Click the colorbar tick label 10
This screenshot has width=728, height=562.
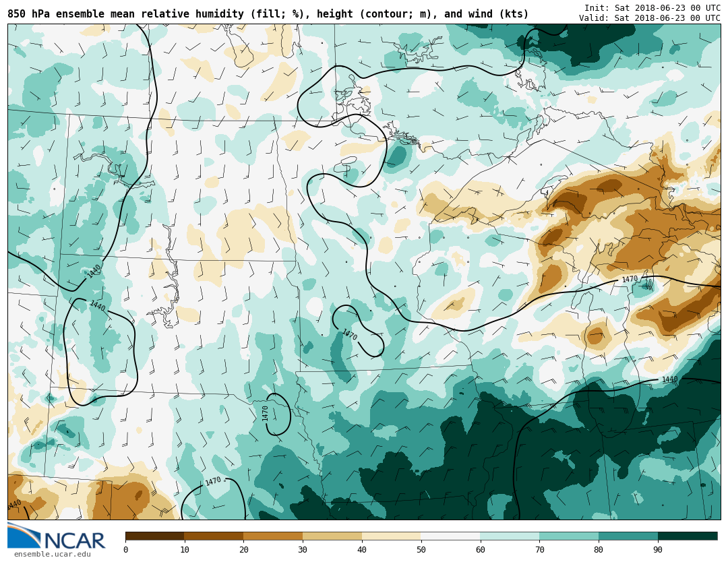185,550
